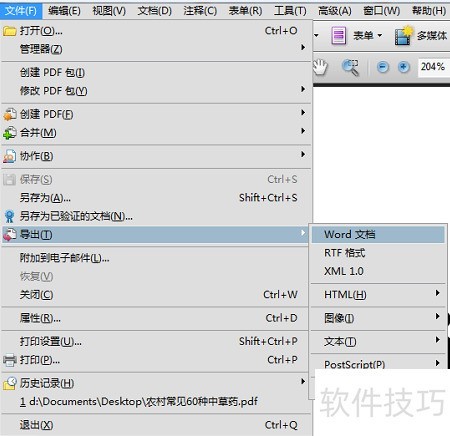Open the 编辑(E) menu
The width and height of the screenshot is (450, 436).
(x=64, y=11)
